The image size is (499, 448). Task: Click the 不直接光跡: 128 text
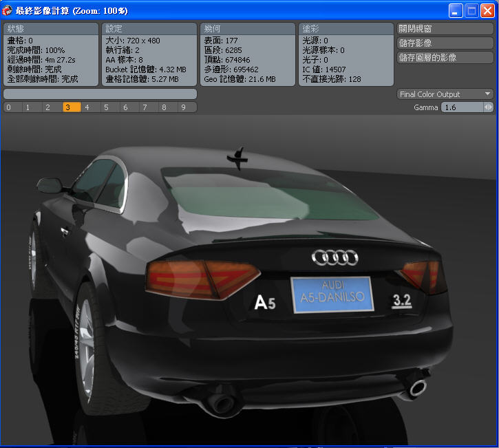(332, 79)
